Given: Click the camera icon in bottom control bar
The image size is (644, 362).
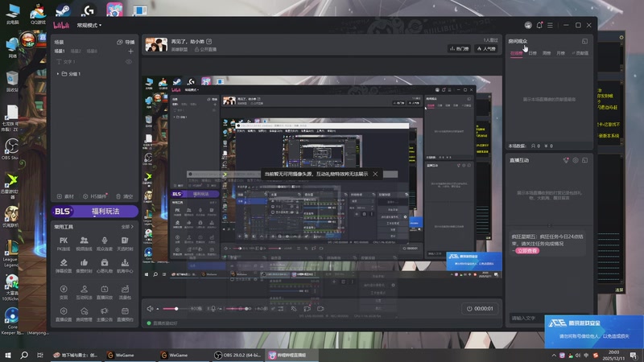Looking at the screenshot, I should (320, 309).
